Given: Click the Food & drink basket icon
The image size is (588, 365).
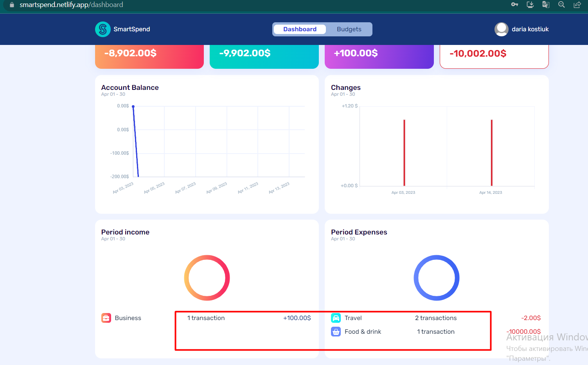Looking at the screenshot, I should (336, 331).
